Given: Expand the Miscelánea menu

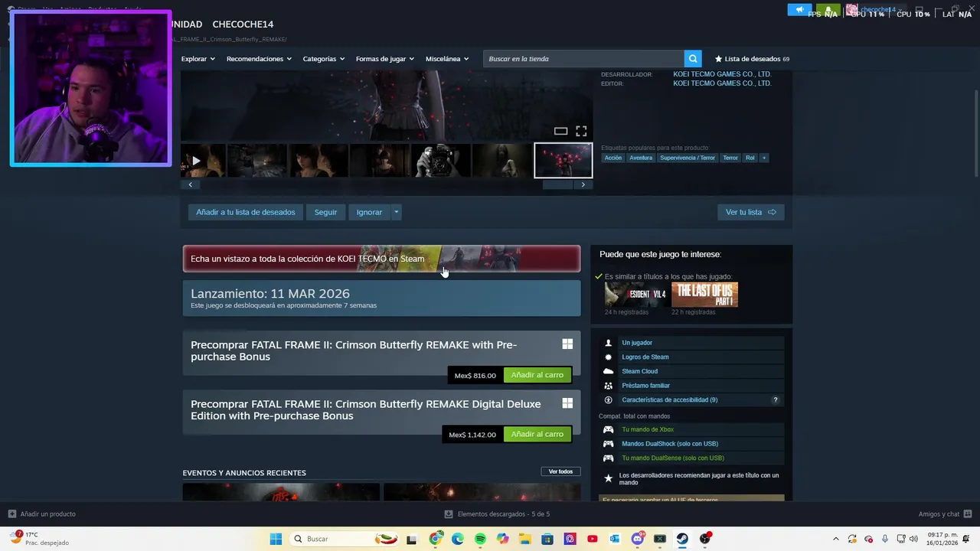Looking at the screenshot, I should click(447, 59).
